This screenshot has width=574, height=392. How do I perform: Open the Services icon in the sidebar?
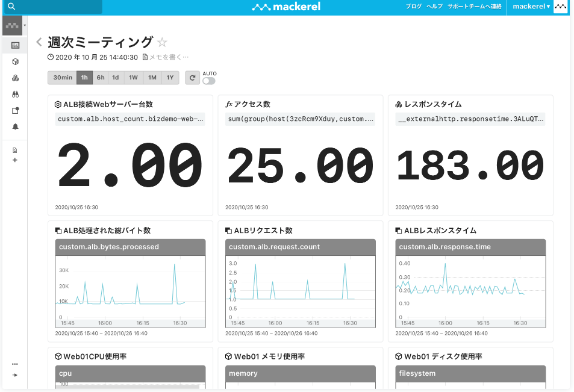click(15, 78)
